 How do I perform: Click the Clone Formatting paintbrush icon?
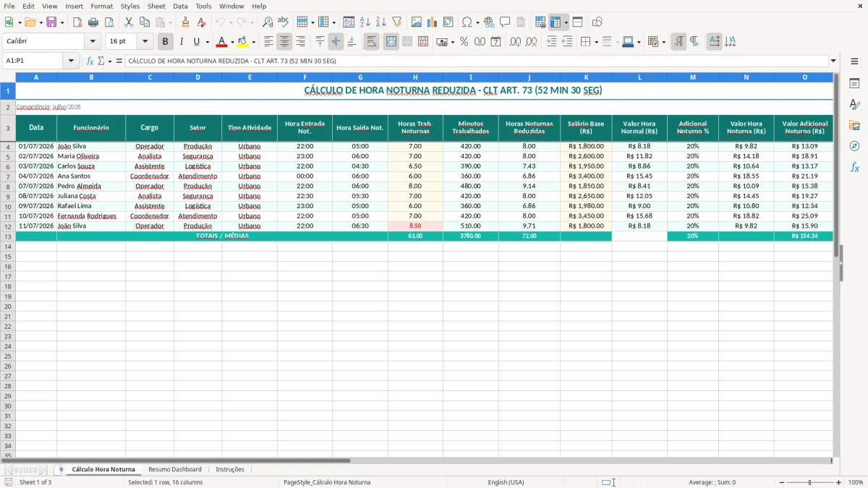tap(186, 22)
